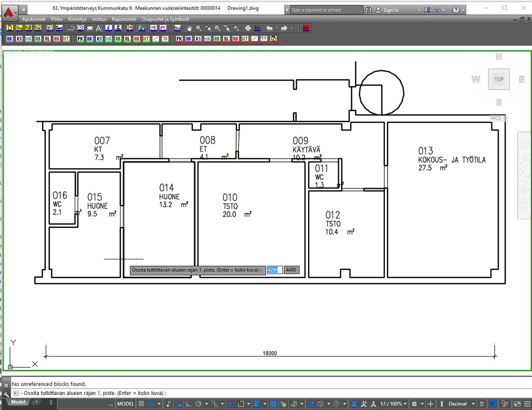The image size is (532, 410).
Task: Select the text tool with letter A
Action: [x=99, y=28]
